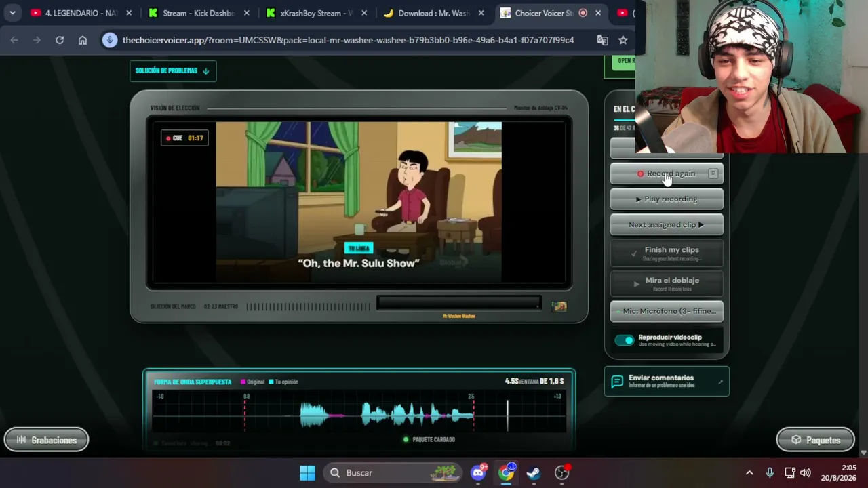
Task: Click the 'Oh, the Mr. Sulu Show' subtitle line
Action: point(359,263)
